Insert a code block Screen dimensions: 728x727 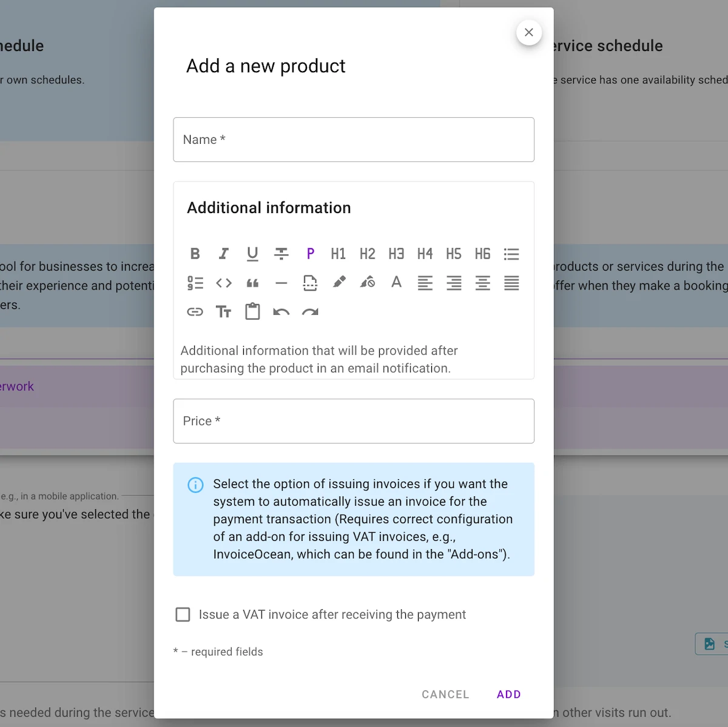pyautogui.click(x=223, y=283)
